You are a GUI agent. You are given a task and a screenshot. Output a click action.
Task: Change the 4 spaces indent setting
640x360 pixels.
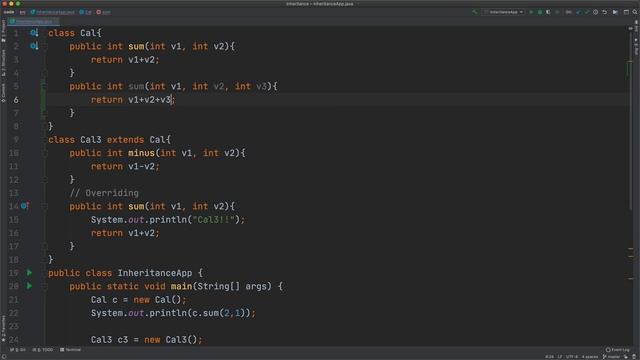coord(590,357)
